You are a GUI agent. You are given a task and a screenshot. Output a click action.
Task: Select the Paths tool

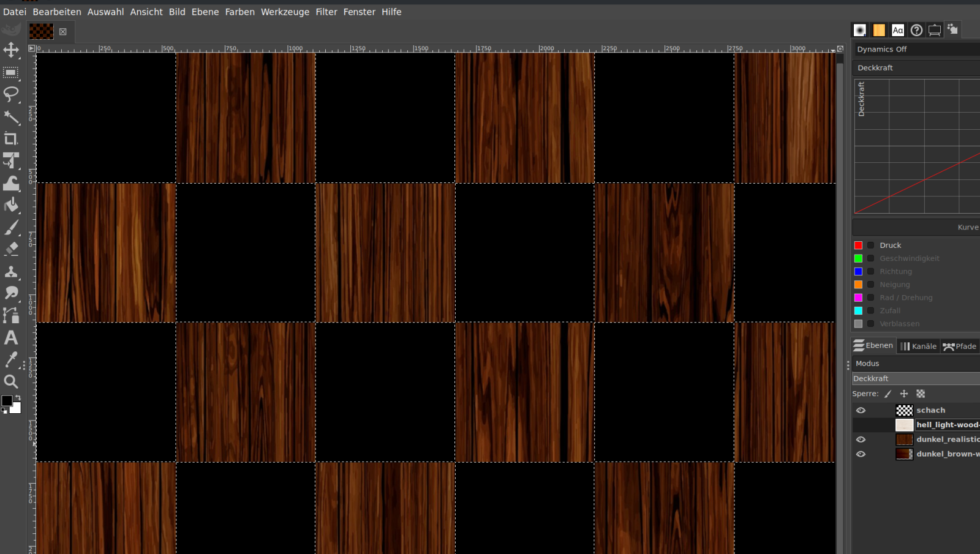tap(11, 315)
